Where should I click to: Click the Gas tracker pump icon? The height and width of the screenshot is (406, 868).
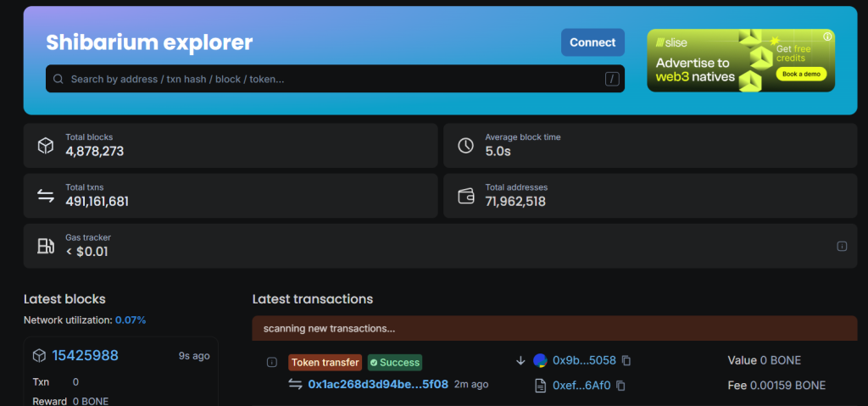[x=46, y=246]
